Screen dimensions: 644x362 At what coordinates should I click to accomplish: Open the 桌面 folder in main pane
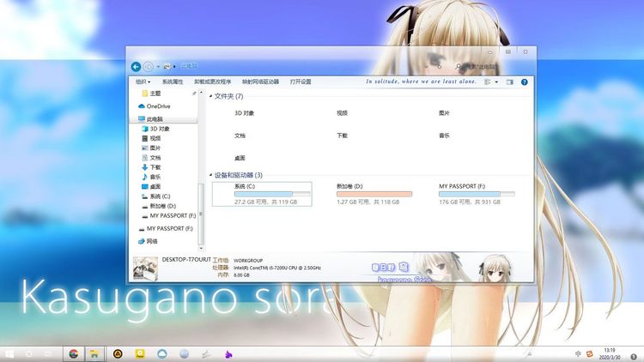(x=240, y=159)
